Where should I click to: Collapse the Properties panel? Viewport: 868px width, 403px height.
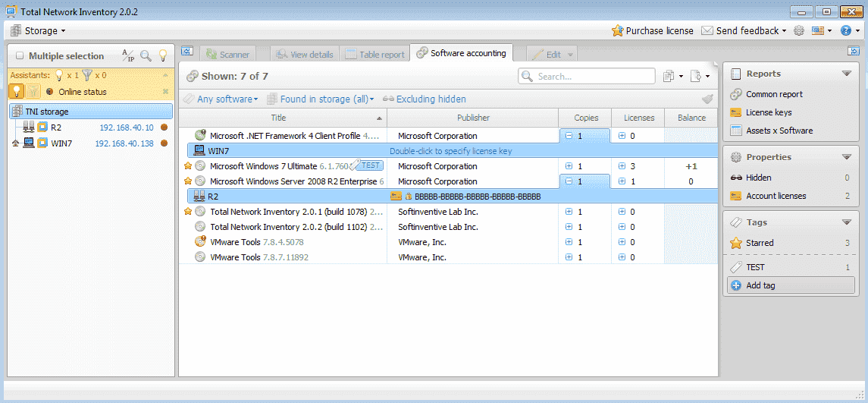pyautogui.click(x=846, y=157)
